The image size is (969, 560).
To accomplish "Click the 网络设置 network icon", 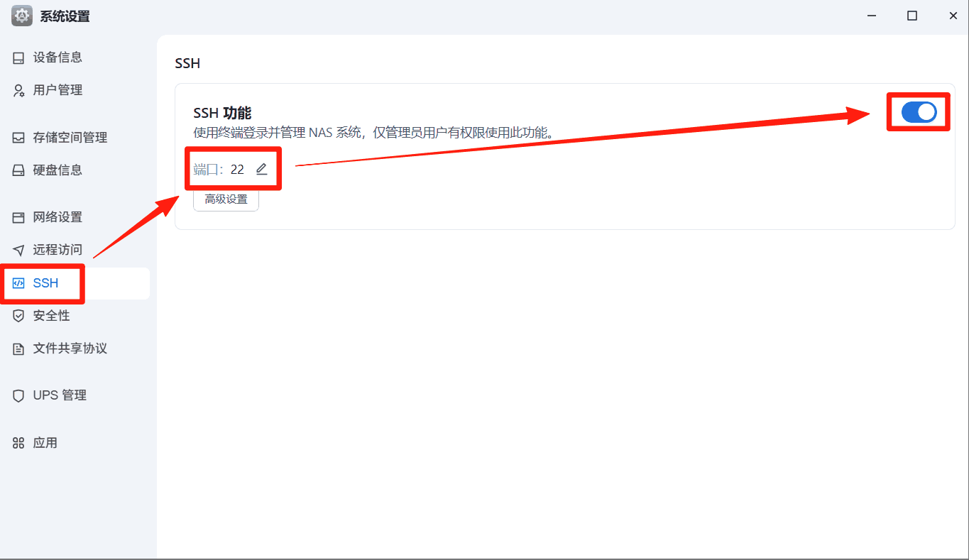I will pyautogui.click(x=18, y=217).
